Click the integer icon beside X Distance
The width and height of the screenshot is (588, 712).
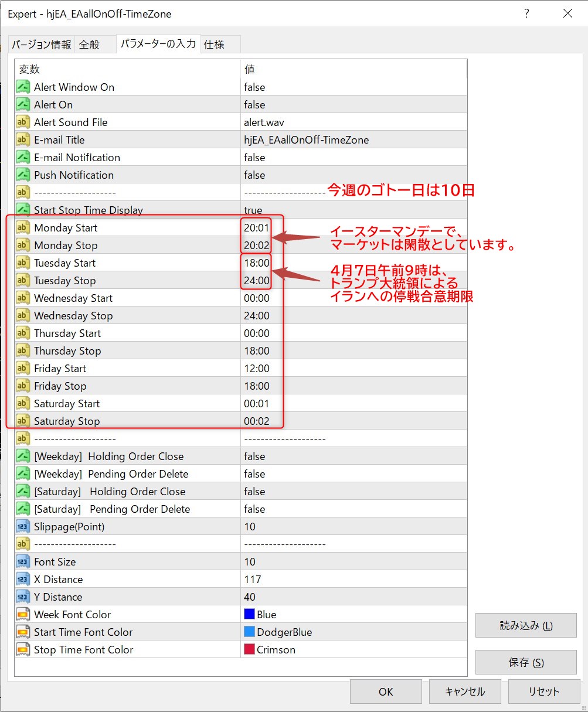point(23,580)
